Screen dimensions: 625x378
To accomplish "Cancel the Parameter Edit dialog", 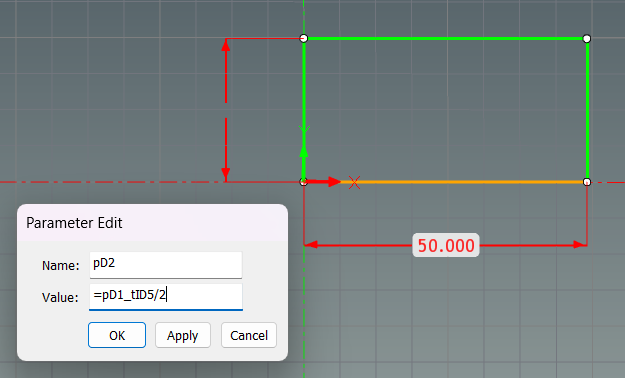I will (x=249, y=335).
